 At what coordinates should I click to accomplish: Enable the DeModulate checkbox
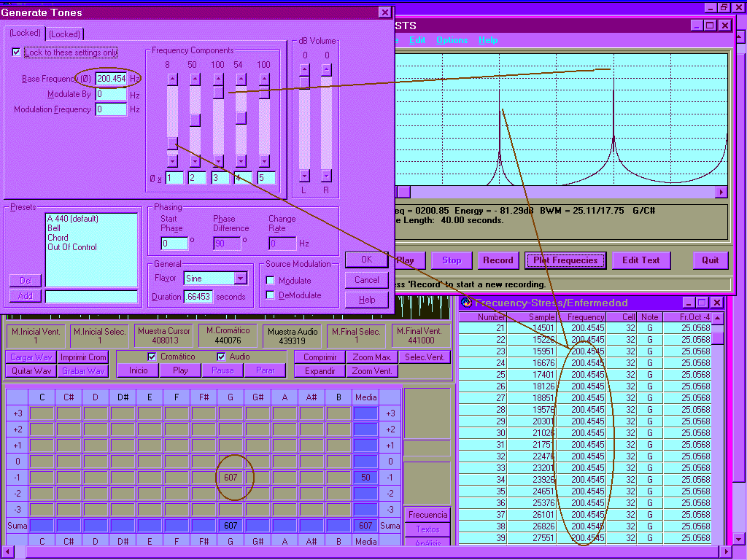(271, 295)
